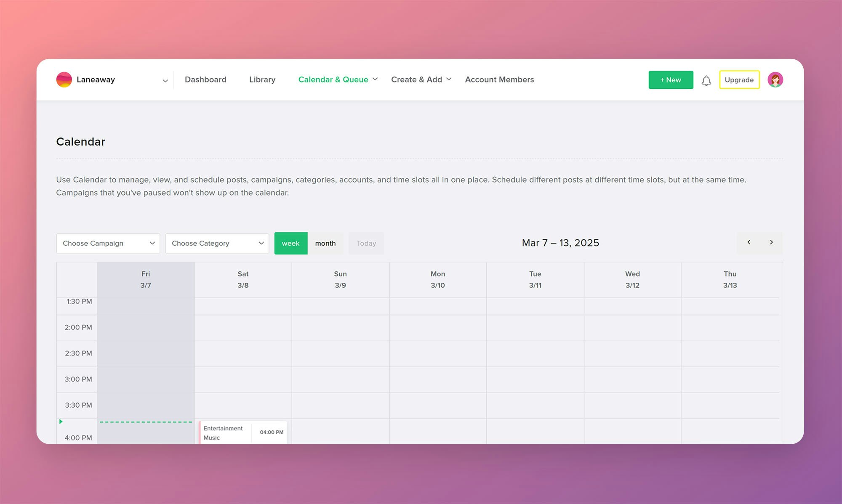
Task: Jump to Today
Action: coord(366,243)
